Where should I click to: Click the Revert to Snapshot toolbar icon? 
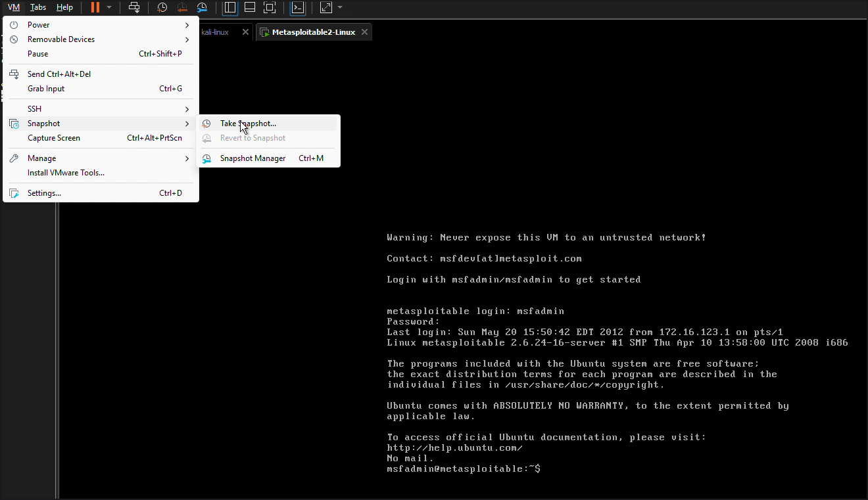click(x=182, y=7)
